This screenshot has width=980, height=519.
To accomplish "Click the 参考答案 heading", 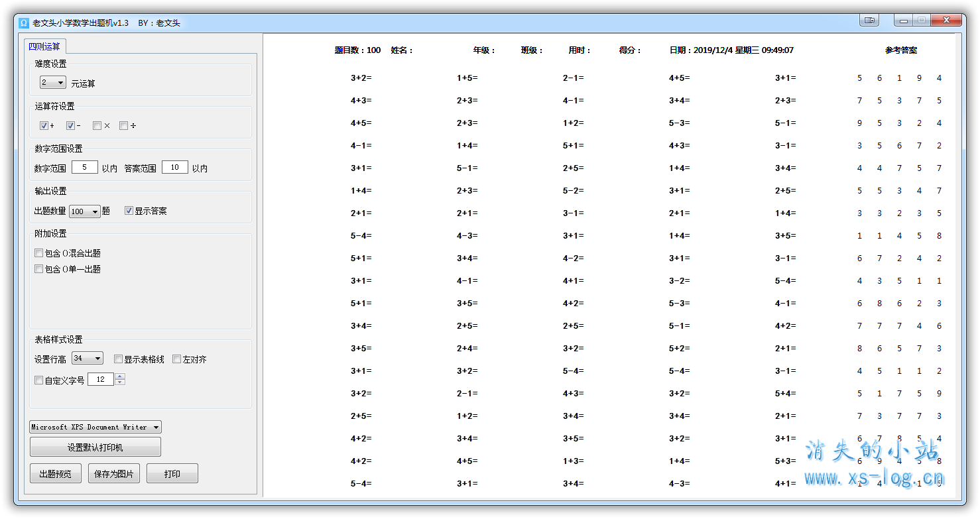I will click(901, 50).
